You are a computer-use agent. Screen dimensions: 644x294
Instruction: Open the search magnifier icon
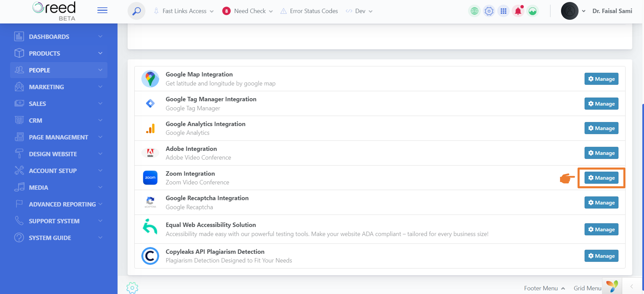[x=137, y=11]
